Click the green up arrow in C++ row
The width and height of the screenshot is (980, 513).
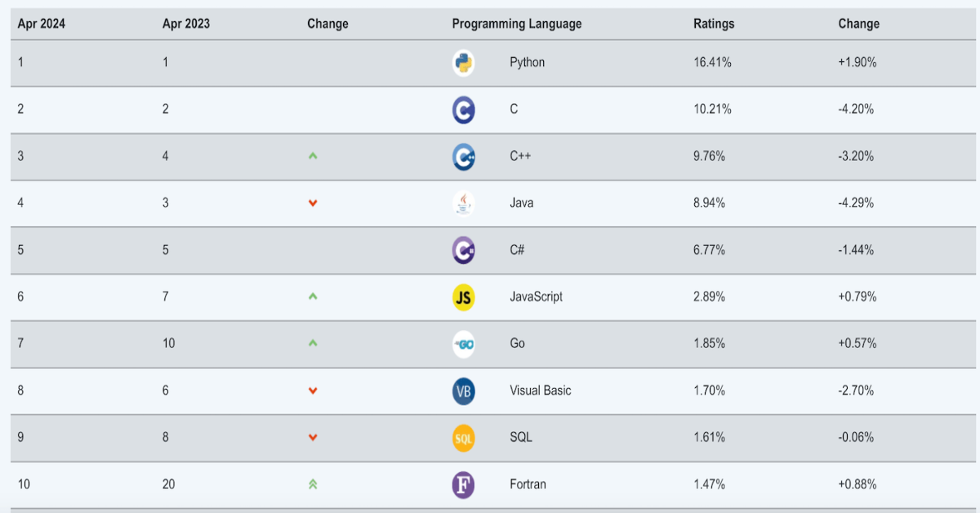[x=313, y=156]
